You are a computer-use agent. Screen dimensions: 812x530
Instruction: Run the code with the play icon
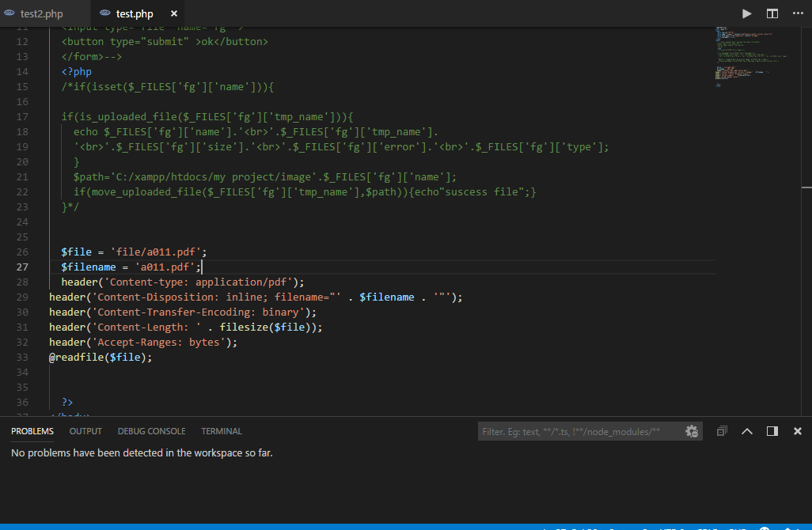tap(746, 13)
